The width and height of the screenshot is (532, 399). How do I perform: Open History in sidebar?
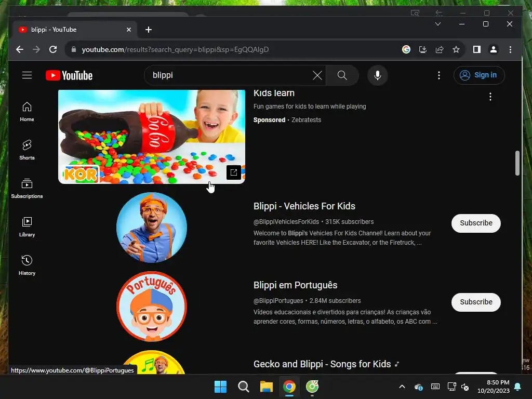pyautogui.click(x=27, y=265)
